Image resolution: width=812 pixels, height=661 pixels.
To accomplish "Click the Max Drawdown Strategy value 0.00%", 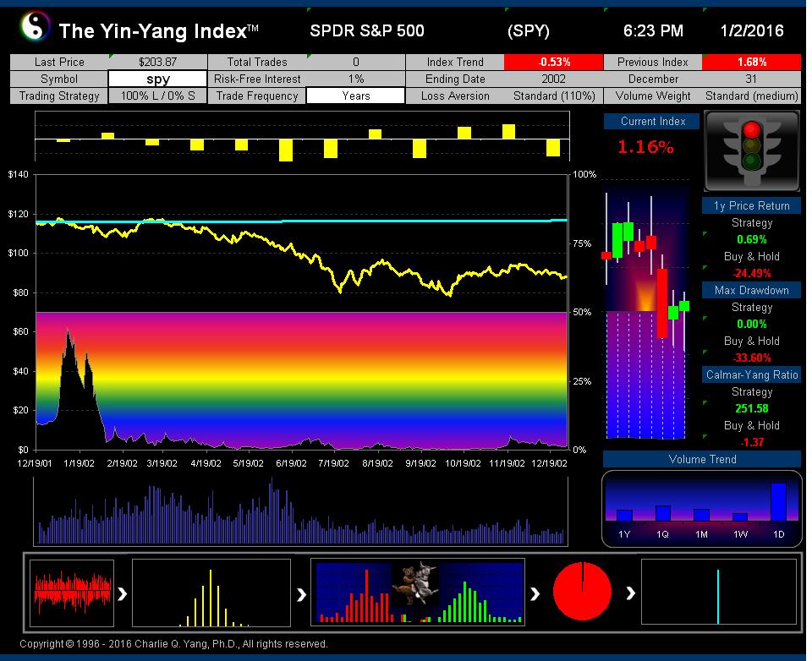I will tap(751, 324).
